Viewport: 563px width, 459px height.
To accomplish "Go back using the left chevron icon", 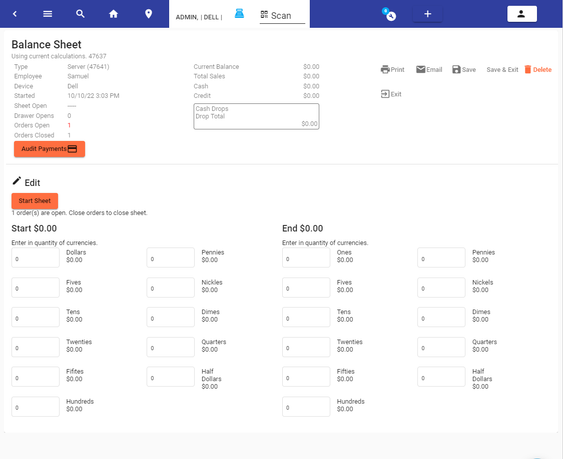I will 15,14.
